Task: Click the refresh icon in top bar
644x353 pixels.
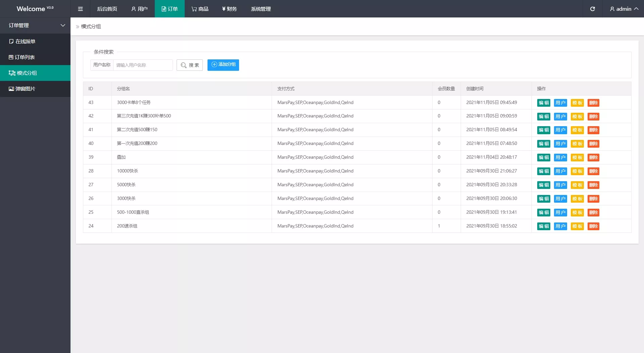Action: click(x=592, y=9)
